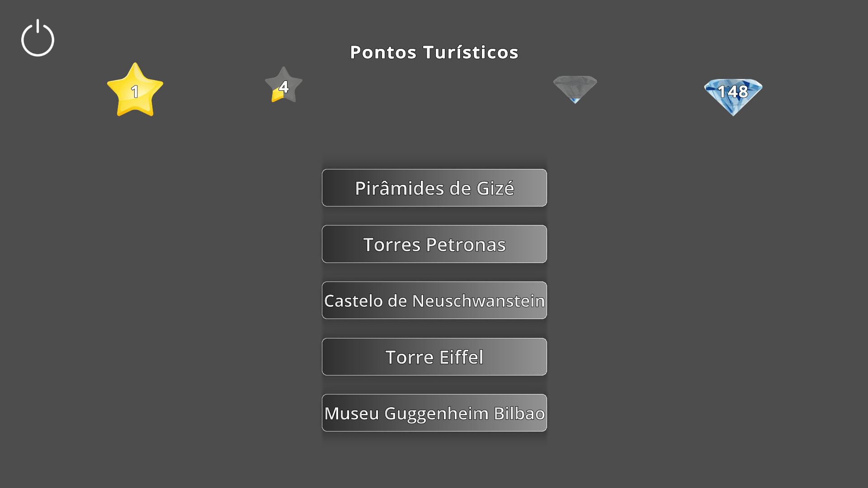The height and width of the screenshot is (488, 868).
Task: Pick the Torre Eiffel answer
Action: pyautogui.click(x=434, y=357)
